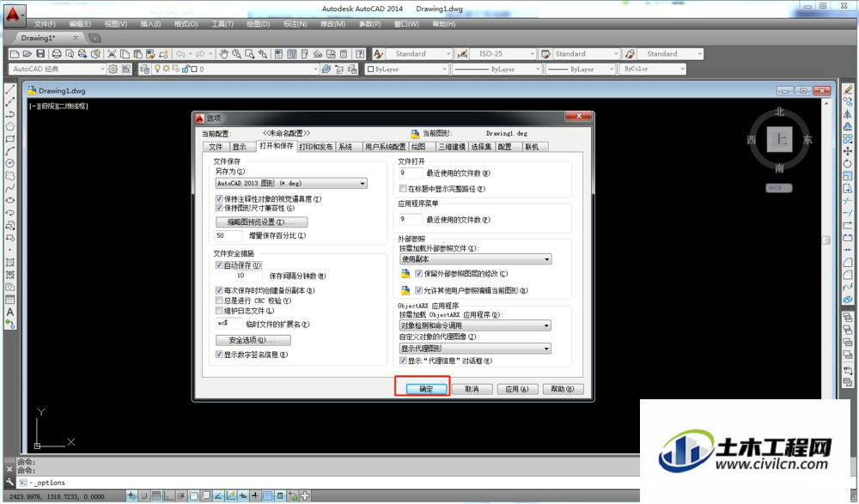Screen dimensions: 859x504
Task: Select the Multiline Text A tool
Action: tap(9, 312)
